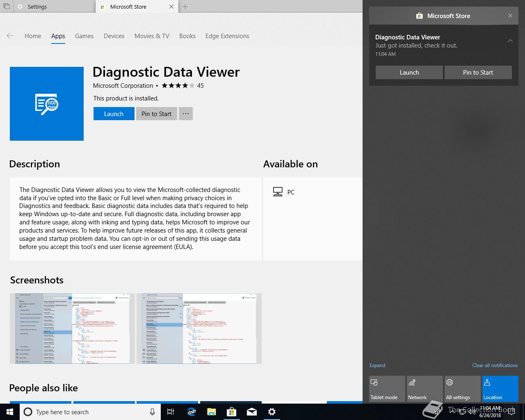The width and height of the screenshot is (525, 420).
Task: Toggle the Location quick action tile
Action: [500, 389]
